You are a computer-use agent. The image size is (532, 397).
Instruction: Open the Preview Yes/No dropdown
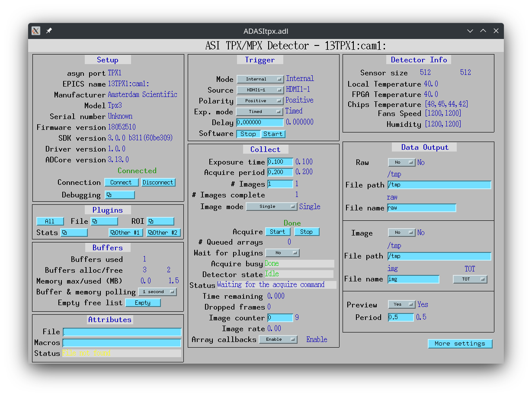pos(402,304)
